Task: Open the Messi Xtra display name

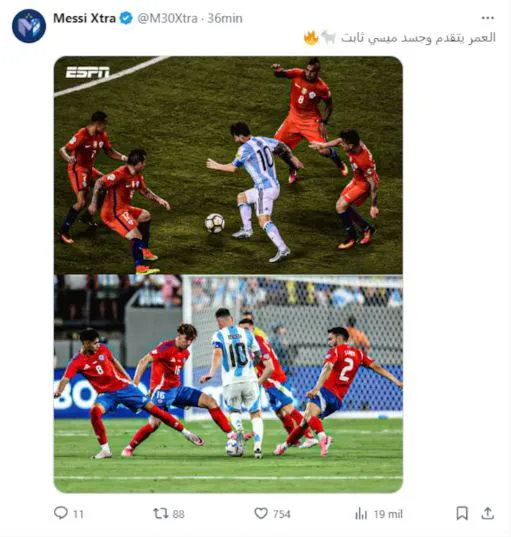Action: (84, 18)
